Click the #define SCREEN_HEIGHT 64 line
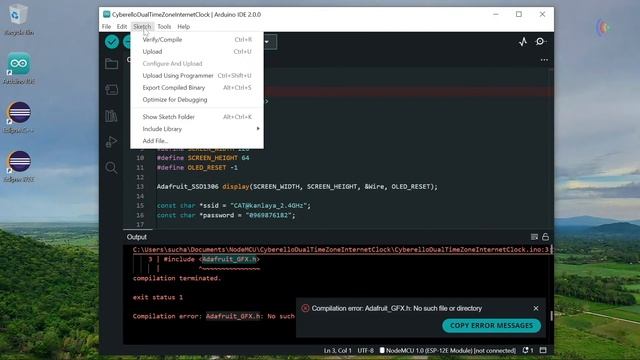Image resolution: width=640 pixels, height=360 pixels. [203, 158]
